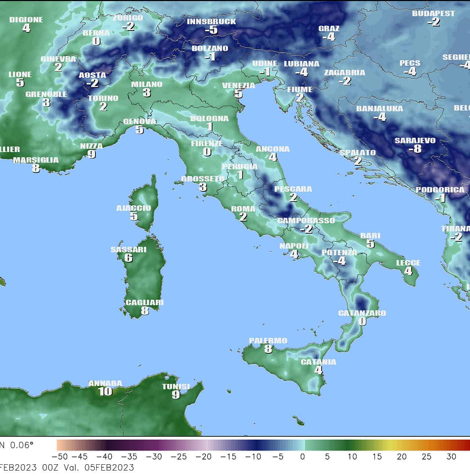Select the ROMA city label
This screenshot has height=476, width=470.
(243, 209)
